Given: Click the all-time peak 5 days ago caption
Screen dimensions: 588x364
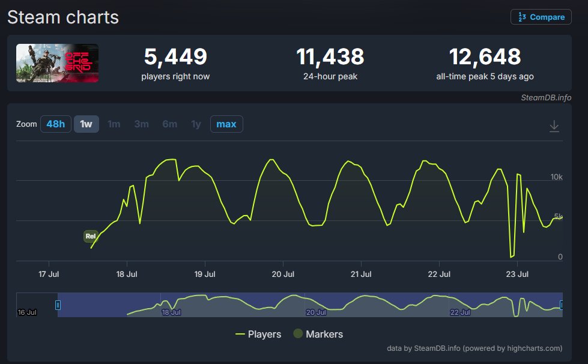Looking at the screenshot, I should coord(485,76).
